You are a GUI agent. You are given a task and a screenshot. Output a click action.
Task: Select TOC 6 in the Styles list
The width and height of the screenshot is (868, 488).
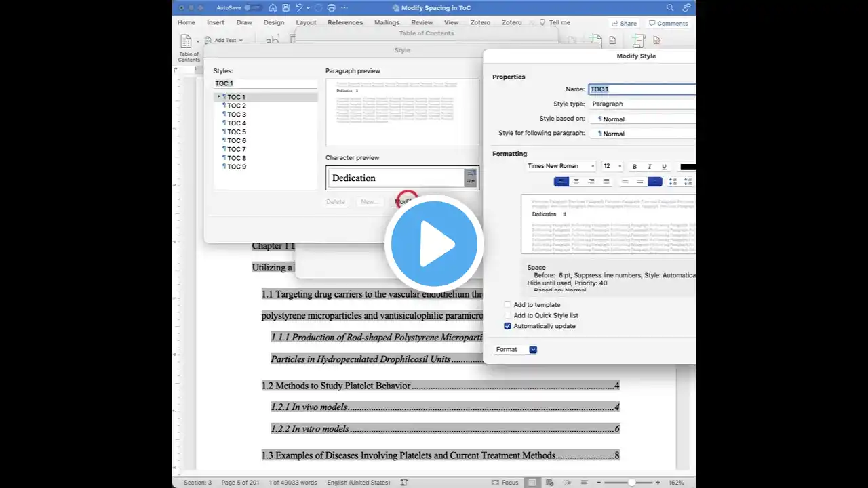pos(266,141)
